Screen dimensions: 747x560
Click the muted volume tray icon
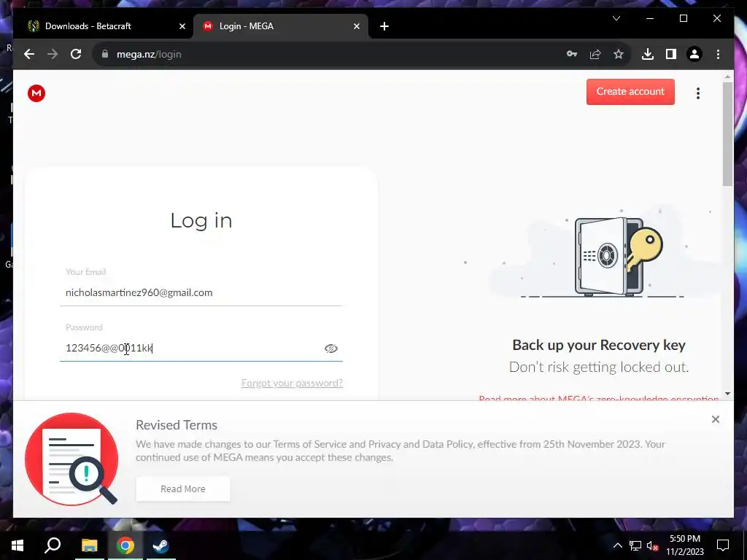point(653,545)
